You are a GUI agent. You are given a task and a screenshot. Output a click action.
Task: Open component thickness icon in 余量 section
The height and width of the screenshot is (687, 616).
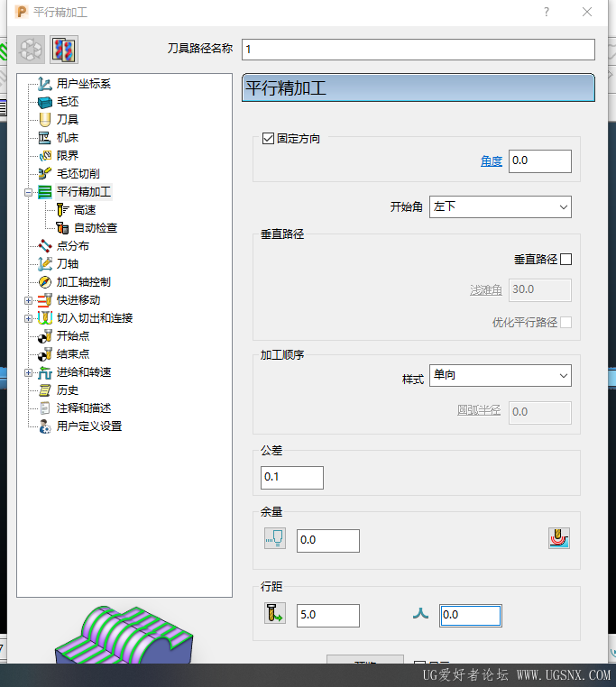559,538
